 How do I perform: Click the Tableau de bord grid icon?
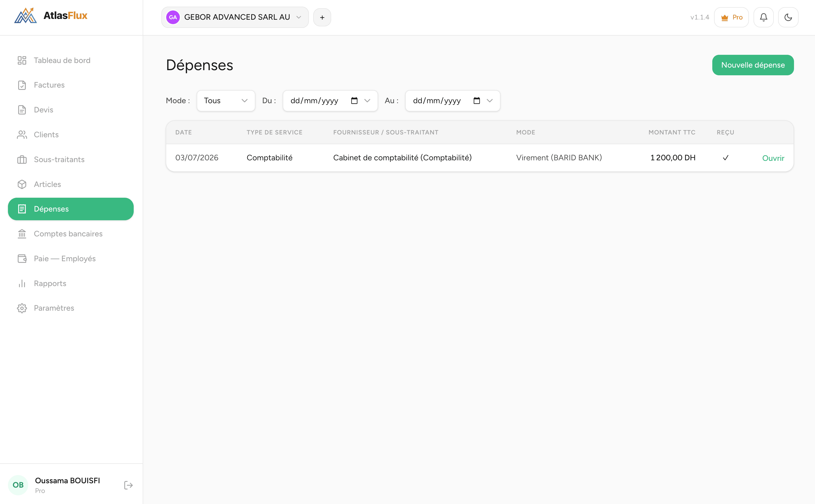[x=22, y=60]
